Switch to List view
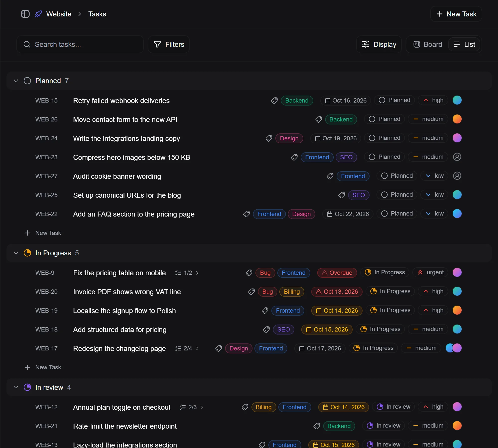This screenshot has width=498, height=448. click(464, 44)
